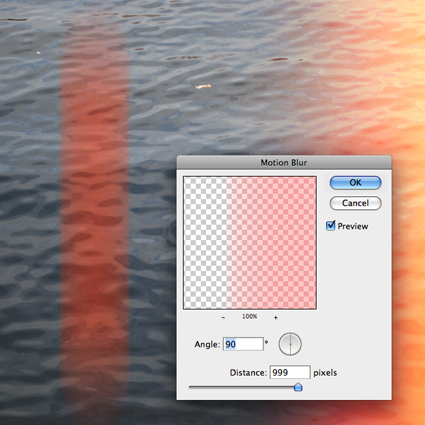Zoom out preview with minus button

(223, 317)
